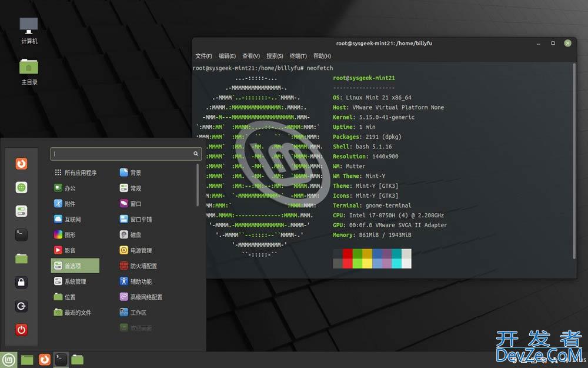Select 影音 multimedia category
The width and height of the screenshot is (588, 368).
(65, 250)
